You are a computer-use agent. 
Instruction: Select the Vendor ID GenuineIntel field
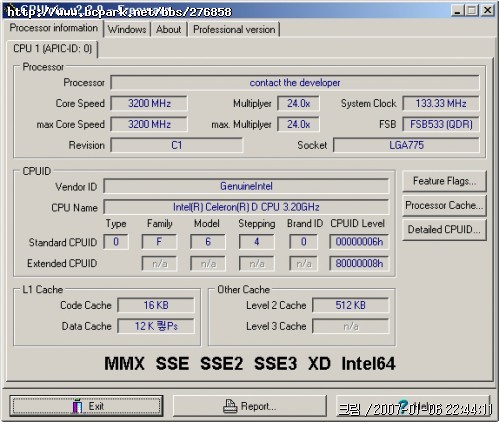pos(246,186)
